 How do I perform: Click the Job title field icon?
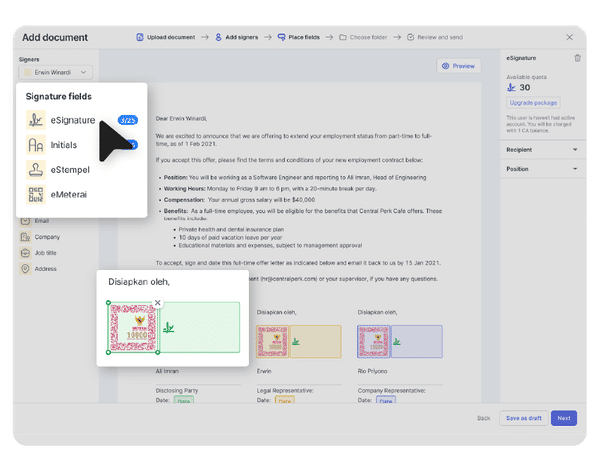click(26, 253)
